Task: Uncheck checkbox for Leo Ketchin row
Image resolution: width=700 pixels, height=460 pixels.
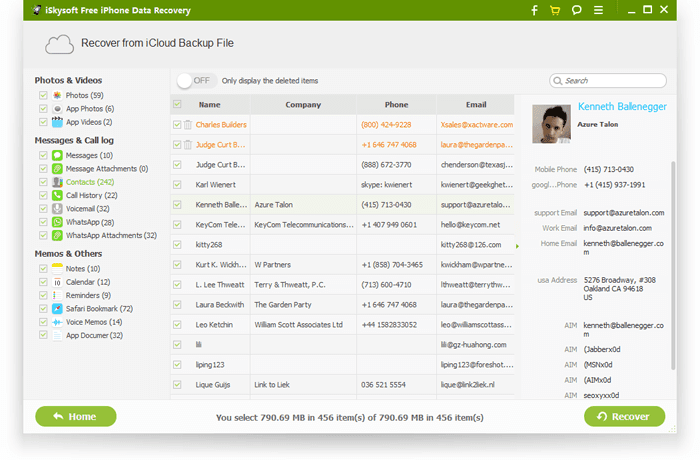Action: [177, 325]
